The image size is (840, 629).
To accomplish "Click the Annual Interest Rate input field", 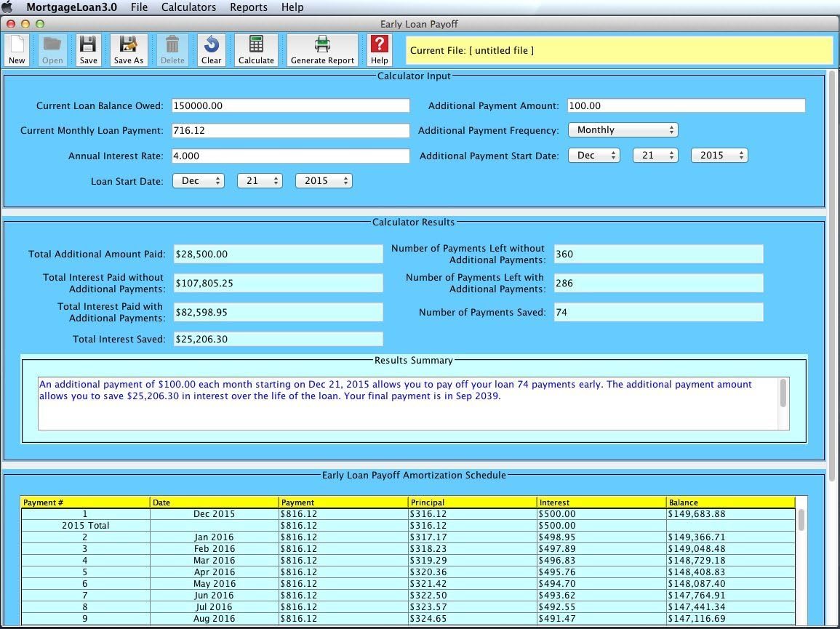I will point(291,156).
